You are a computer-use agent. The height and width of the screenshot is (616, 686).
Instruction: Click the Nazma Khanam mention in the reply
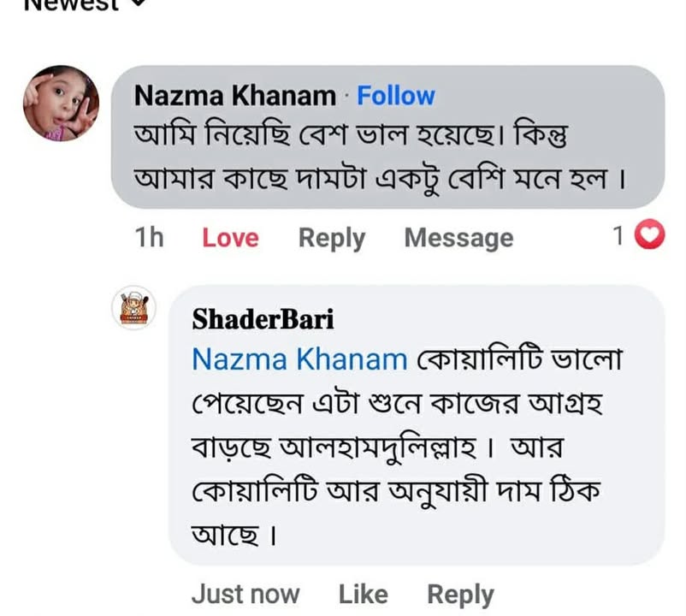point(299,359)
